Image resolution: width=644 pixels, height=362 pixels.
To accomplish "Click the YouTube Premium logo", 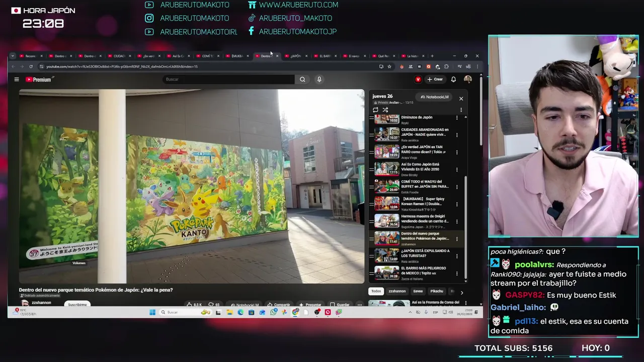I will click(38, 79).
